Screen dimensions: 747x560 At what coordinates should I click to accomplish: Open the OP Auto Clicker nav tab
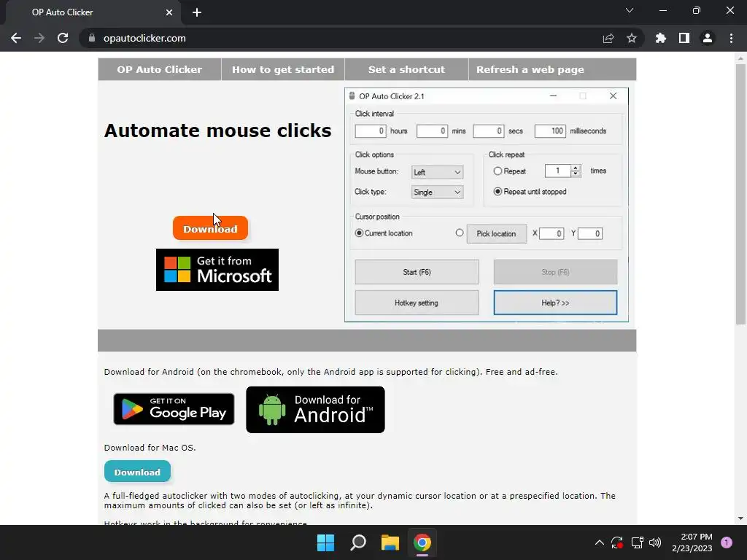pos(160,69)
